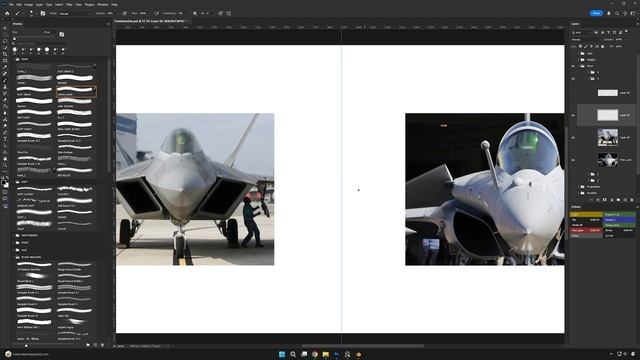The width and height of the screenshot is (640, 360).
Task: Open the layer filter kind dropdown
Action: pyautogui.click(x=582, y=32)
